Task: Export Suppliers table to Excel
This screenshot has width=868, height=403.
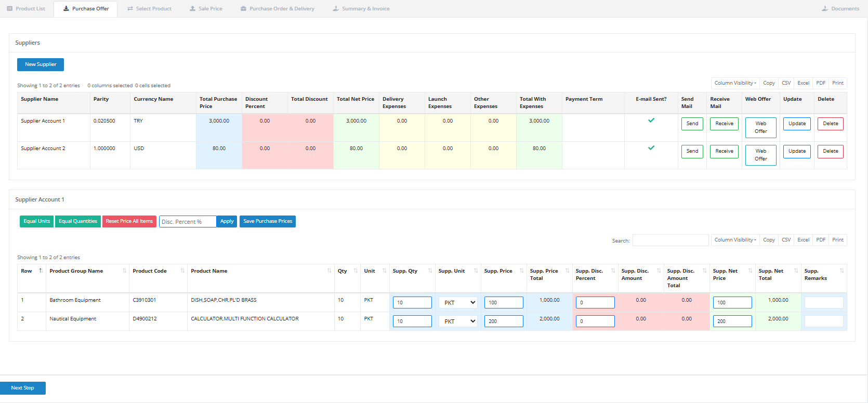Action: pos(803,83)
